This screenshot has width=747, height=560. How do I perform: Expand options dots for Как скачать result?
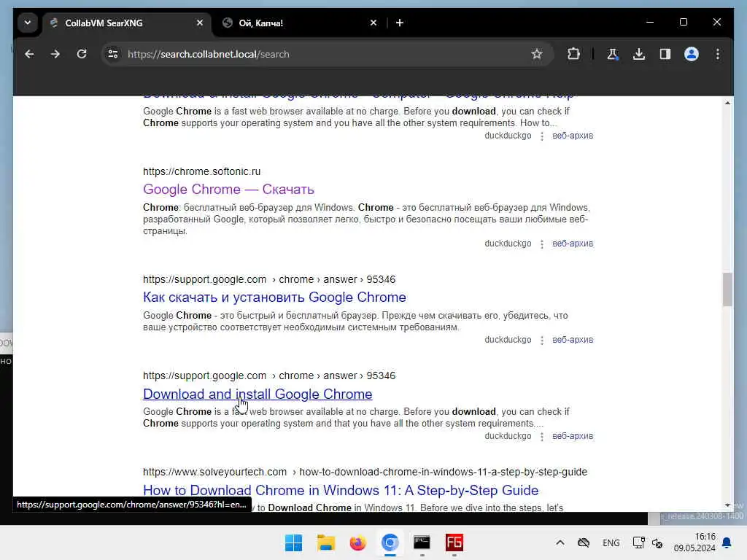pyautogui.click(x=542, y=340)
